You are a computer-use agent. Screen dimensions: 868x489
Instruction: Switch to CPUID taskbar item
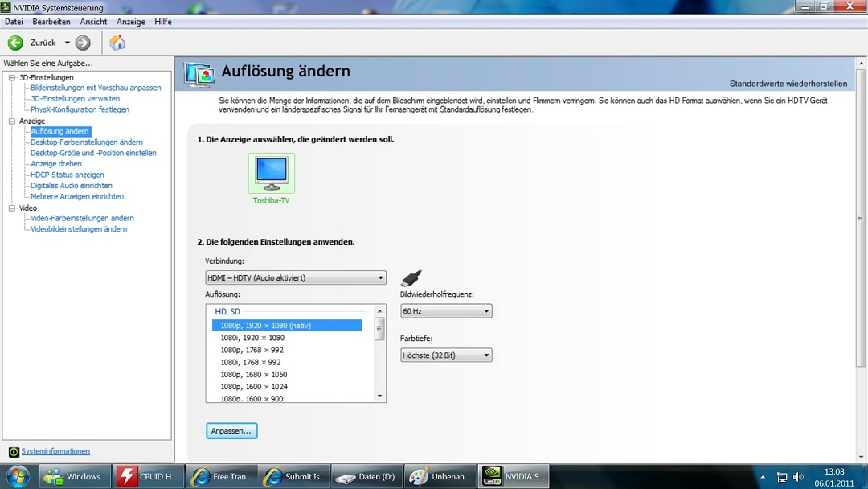coord(148,476)
